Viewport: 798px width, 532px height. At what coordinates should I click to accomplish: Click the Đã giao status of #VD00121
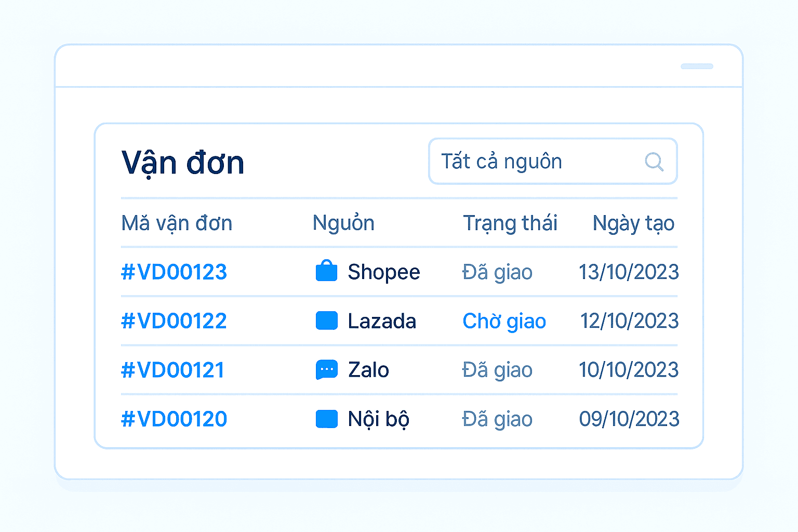[x=497, y=369]
